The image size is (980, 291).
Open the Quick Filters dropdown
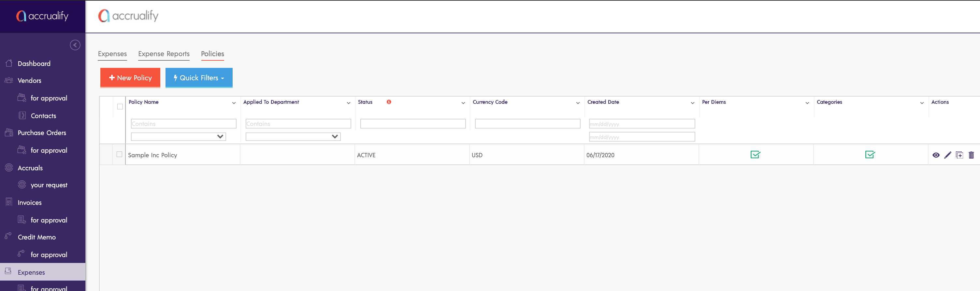pyautogui.click(x=199, y=78)
